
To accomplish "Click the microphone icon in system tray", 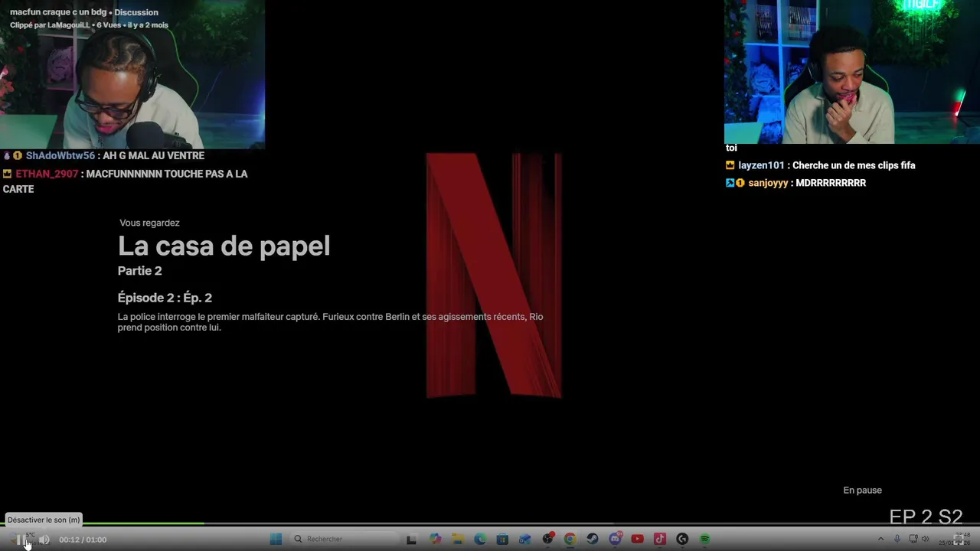I will pyautogui.click(x=897, y=539).
